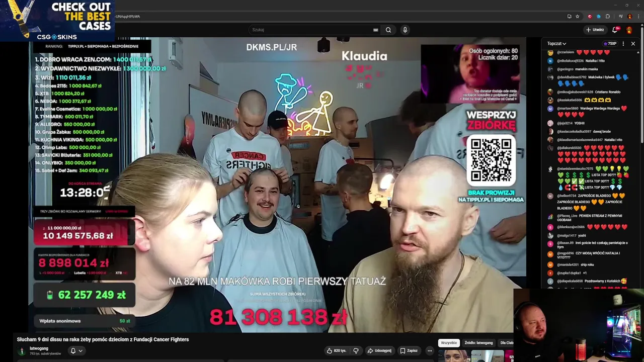Click chat username @juliapekala6858
Image resolution: width=644 pixels, height=362 pixels.
click(x=571, y=281)
